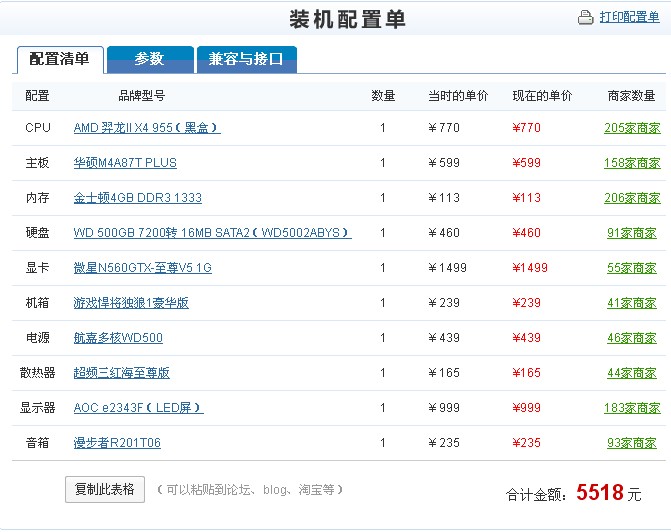Viewport: 671px width, 532px height.
Task: View the 41家商家 merchants for case
Action: pos(632,303)
